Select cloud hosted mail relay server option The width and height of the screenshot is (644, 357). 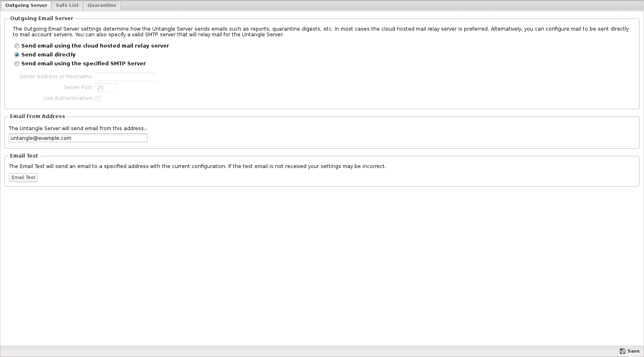tap(17, 46)
